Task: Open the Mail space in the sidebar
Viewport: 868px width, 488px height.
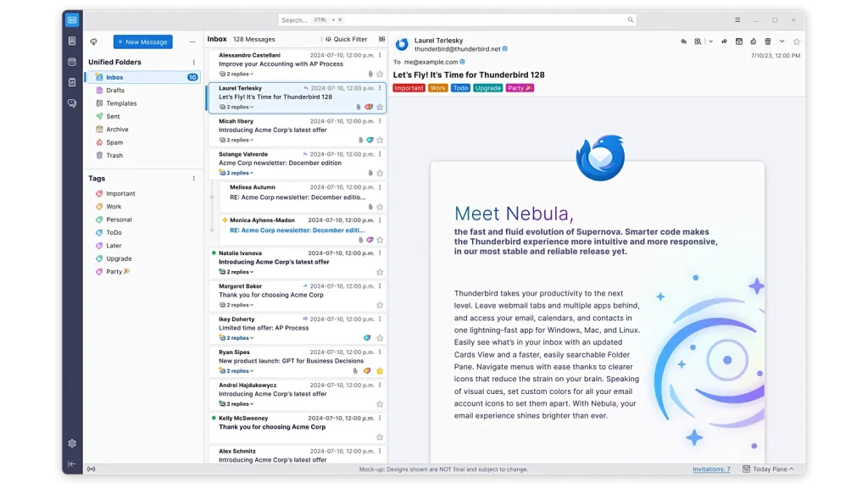Action: 72,20
